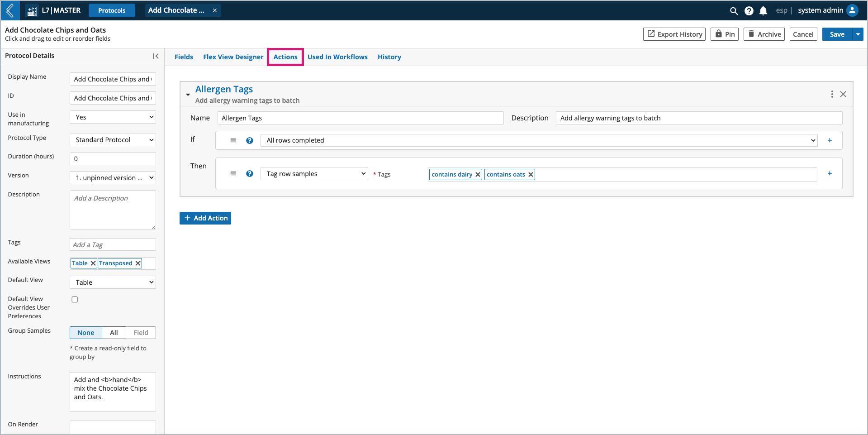This screenshot has height=435, width=868.
Task: Cancel editing the protocol
Action: 803,34
